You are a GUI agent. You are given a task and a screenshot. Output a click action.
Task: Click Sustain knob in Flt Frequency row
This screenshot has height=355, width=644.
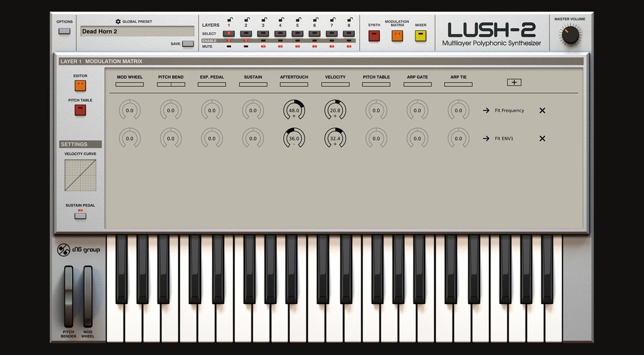tap(253, 110)
